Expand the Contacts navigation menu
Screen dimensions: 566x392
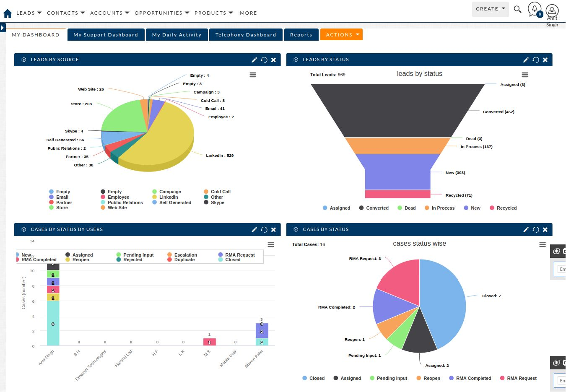click(x=66, y=13)
